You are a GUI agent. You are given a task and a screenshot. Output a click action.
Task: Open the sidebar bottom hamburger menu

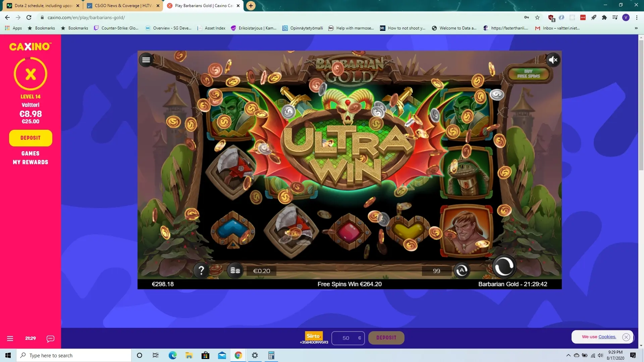click(x=10, y=339)
